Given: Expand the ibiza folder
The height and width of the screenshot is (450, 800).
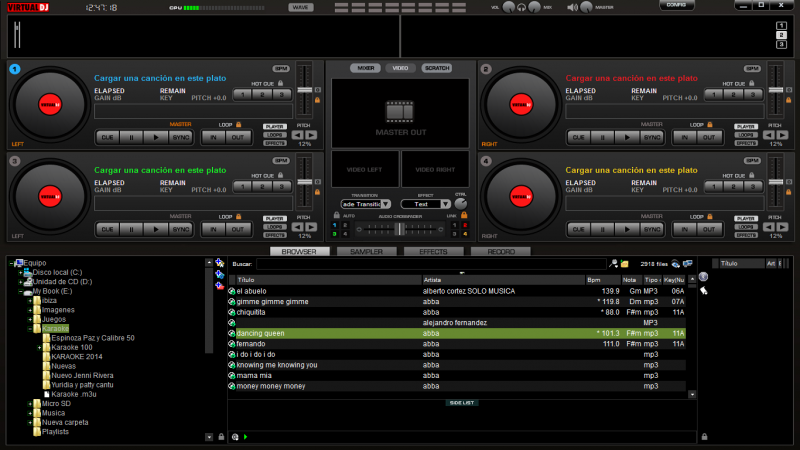Looking at the screenshot, I should 30,301.
